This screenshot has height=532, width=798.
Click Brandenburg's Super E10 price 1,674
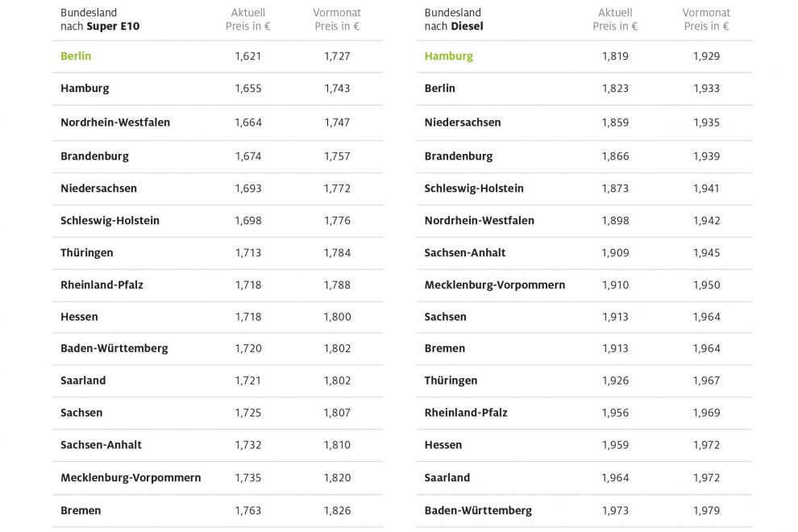248,156
